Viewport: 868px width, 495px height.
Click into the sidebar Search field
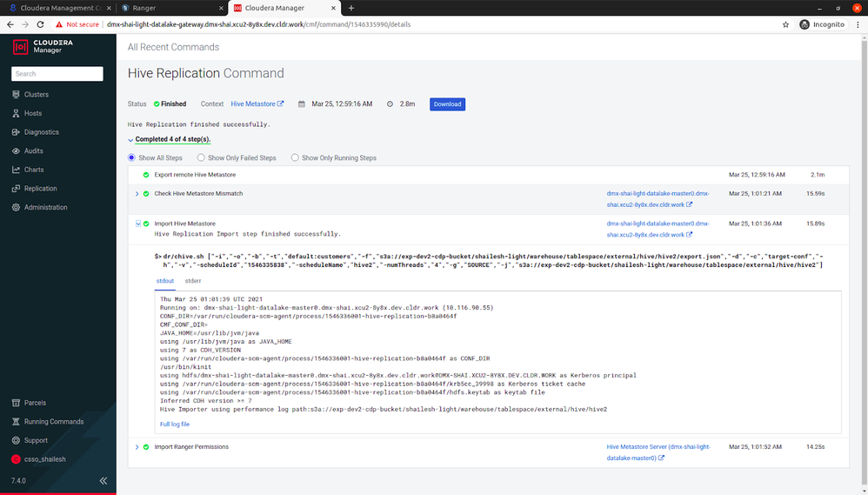(x=57, y=74)
